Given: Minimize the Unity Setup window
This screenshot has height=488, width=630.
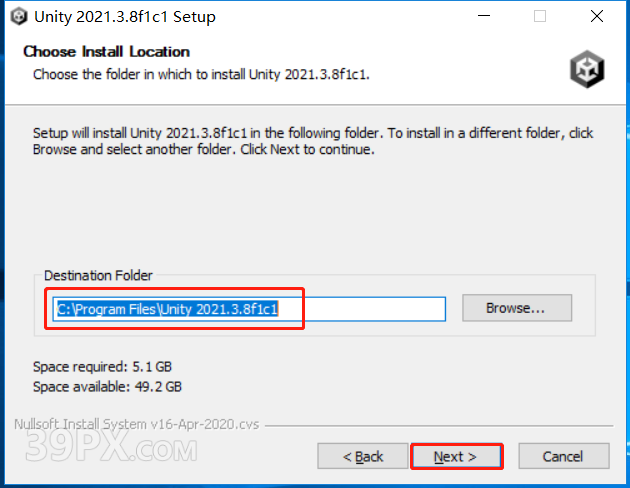Looking at the screenshot, I should pos(484,16).
